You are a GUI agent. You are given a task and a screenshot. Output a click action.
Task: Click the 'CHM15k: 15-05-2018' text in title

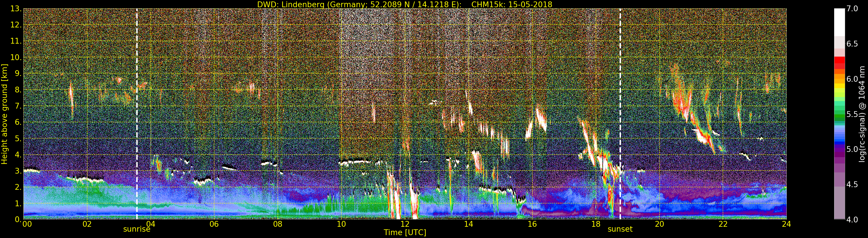coord(512,4)
